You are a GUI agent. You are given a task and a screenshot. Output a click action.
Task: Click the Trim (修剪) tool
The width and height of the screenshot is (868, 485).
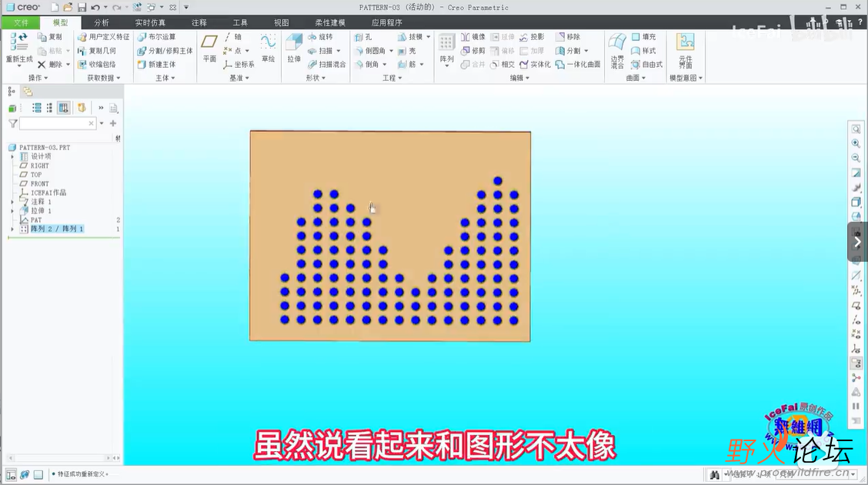click(x=473, y=50)
